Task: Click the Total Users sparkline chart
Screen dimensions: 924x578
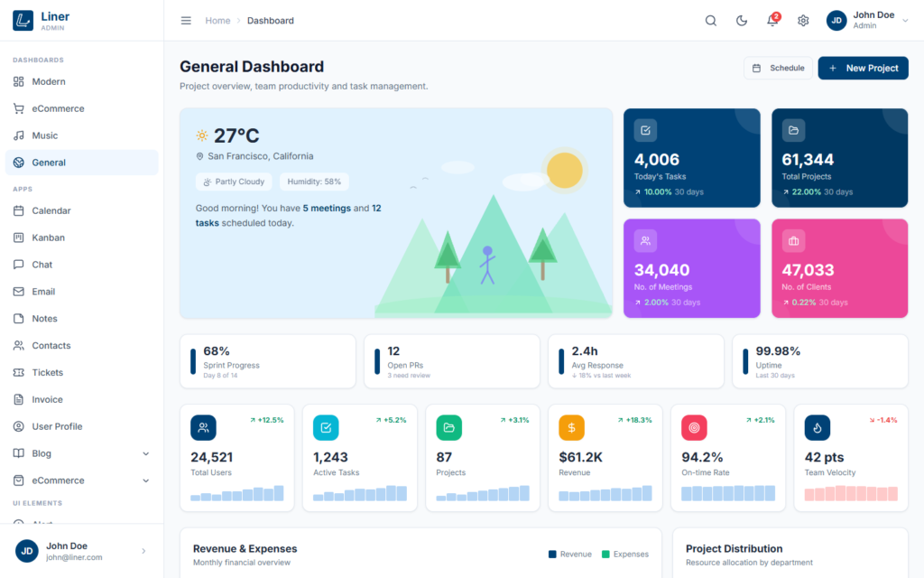Action: coord(237,493)
